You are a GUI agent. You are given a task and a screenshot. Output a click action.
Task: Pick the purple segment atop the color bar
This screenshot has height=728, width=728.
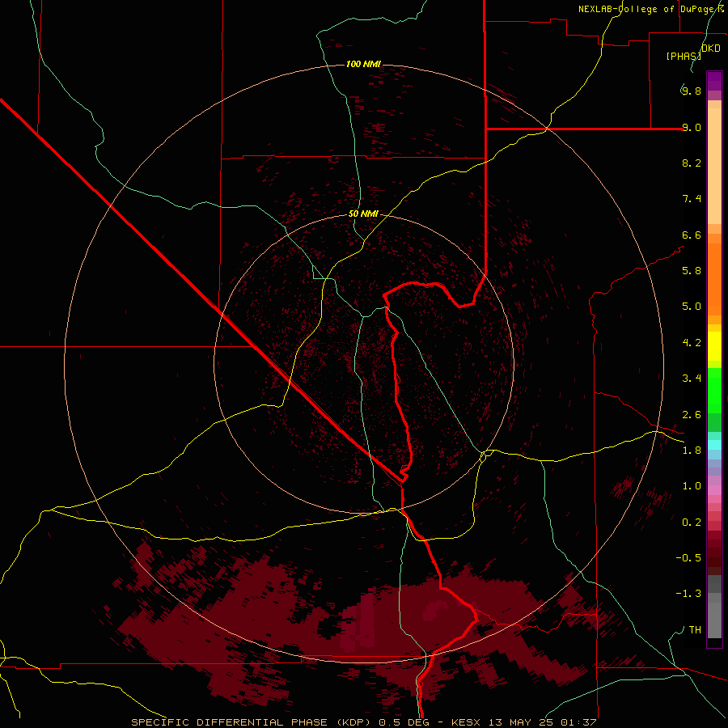[x=714, y=81]
